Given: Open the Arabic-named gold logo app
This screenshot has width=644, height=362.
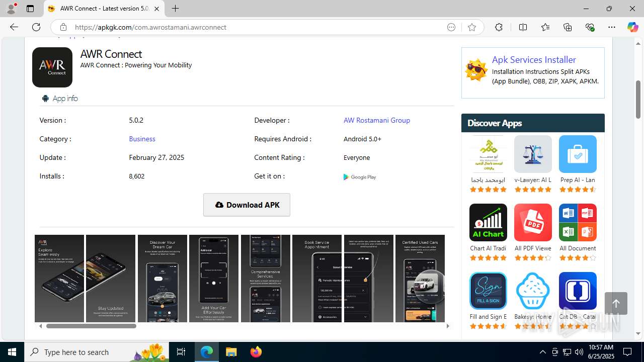Looking at the screenshot, I should coord(488,154).
